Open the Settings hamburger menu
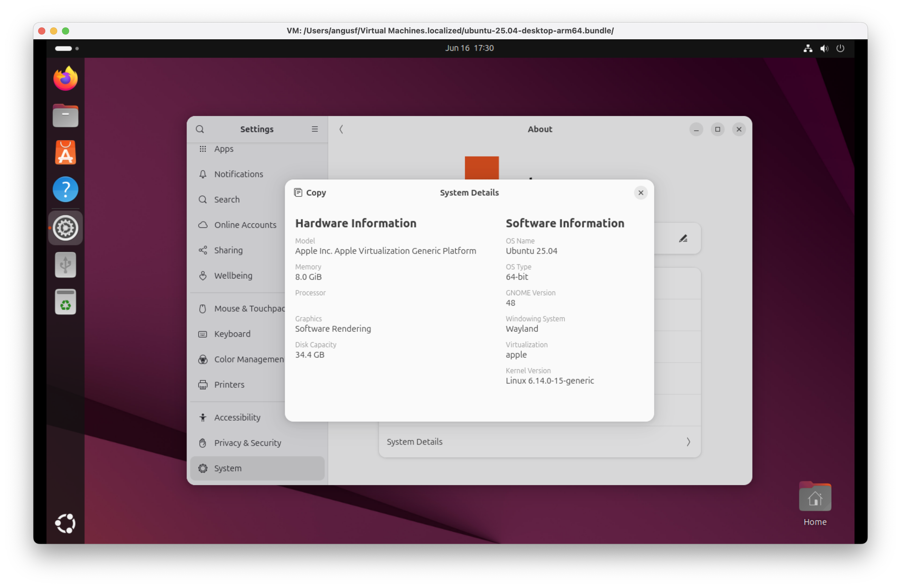Viewport: 901px width, 588px height. pyautogui.click(x=315, y=129)
